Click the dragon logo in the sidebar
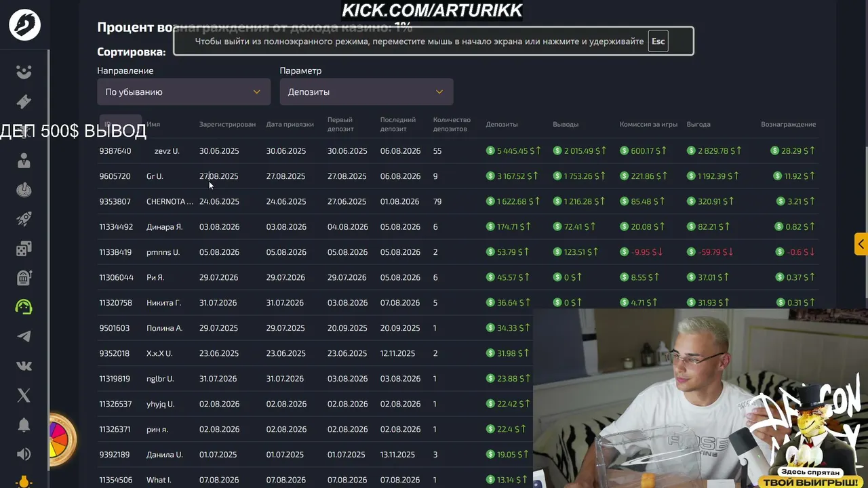The image size is (868, 488). coord(24,25)
